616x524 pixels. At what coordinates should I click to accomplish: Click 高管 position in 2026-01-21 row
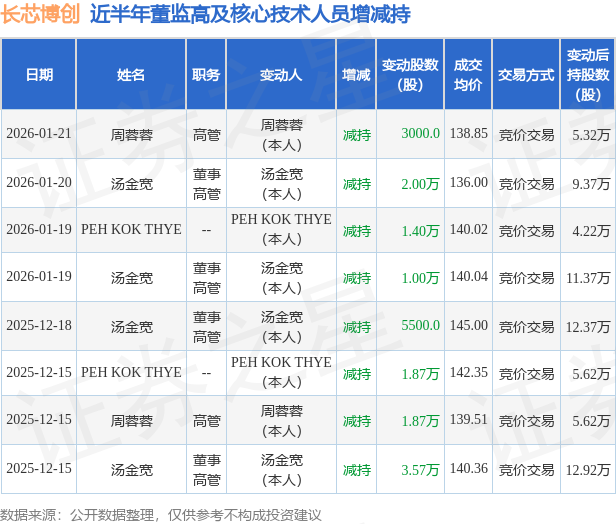[x=207, y=135]
